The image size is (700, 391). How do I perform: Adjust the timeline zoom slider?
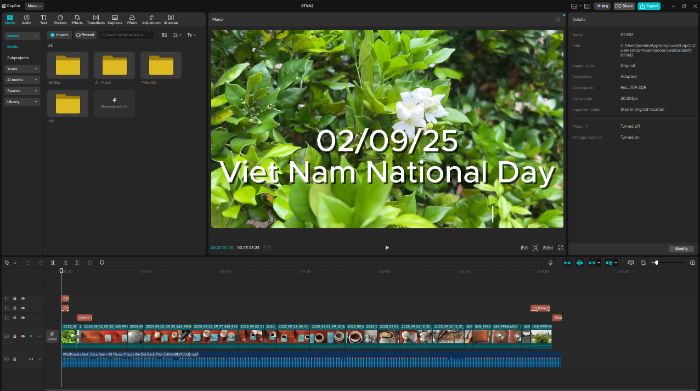coord(668,263)
